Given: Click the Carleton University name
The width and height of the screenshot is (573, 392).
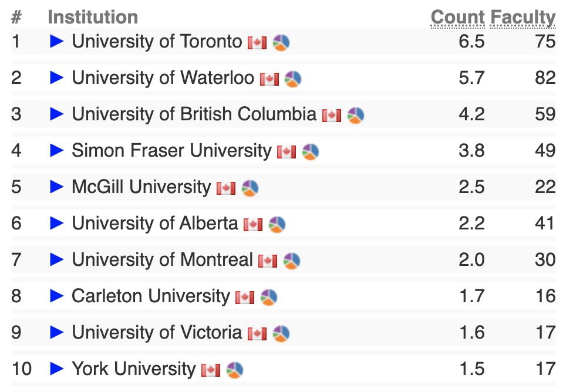Looking at the screenshot, I should point(150,296).
